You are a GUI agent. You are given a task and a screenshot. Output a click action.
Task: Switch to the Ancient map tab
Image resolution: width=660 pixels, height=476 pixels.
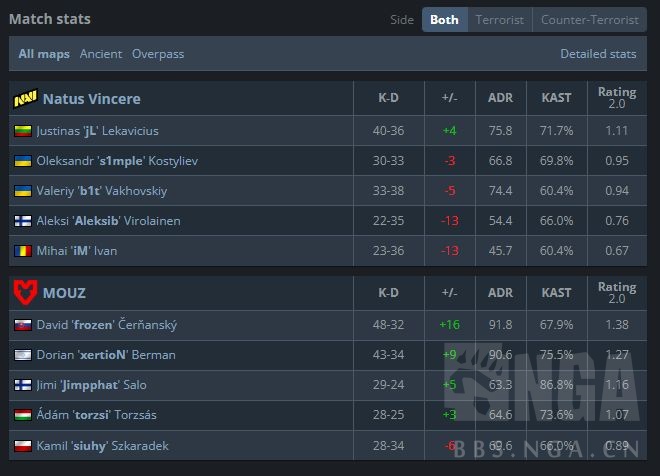[101, 54]
